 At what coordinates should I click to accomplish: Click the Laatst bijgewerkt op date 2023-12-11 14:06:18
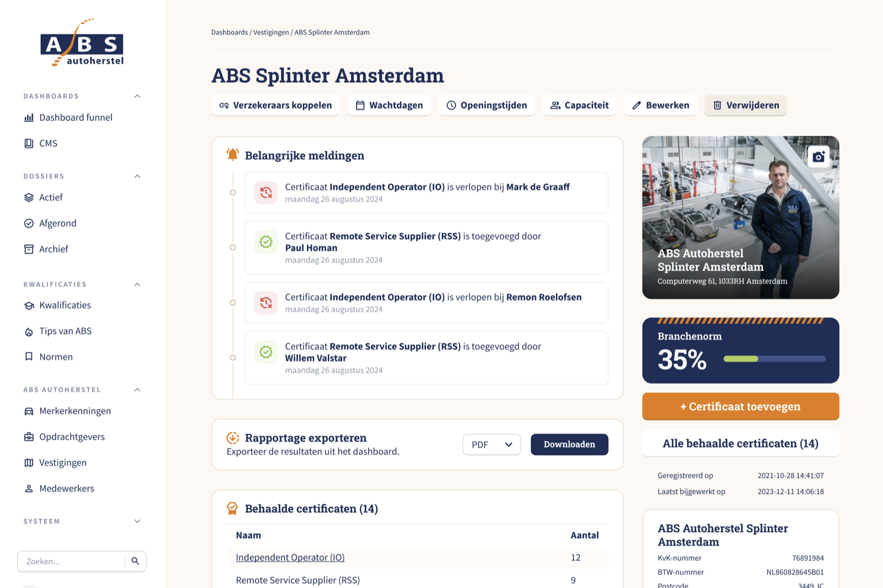tap(791, 491)
